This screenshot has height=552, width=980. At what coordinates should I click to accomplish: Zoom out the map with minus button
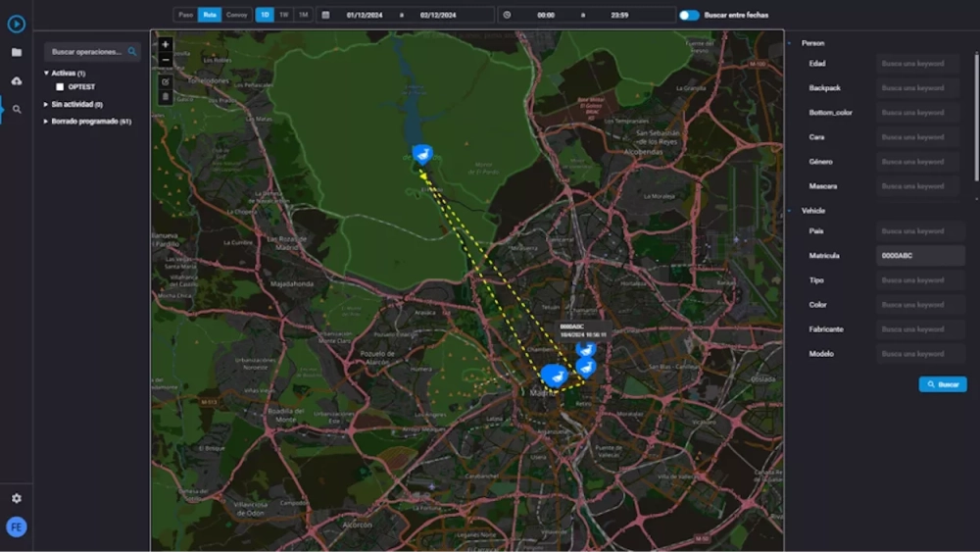click(165, 60)
